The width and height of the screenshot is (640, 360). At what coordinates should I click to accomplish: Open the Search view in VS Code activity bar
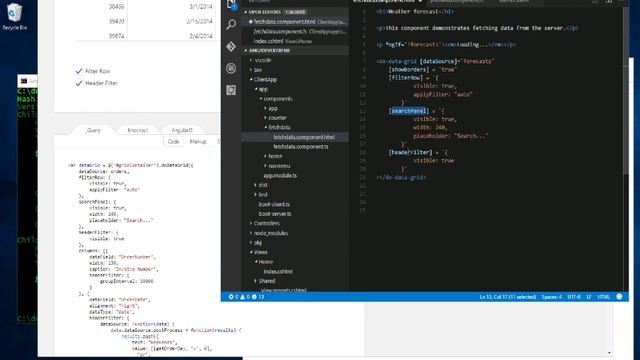[x=231, y=24]
